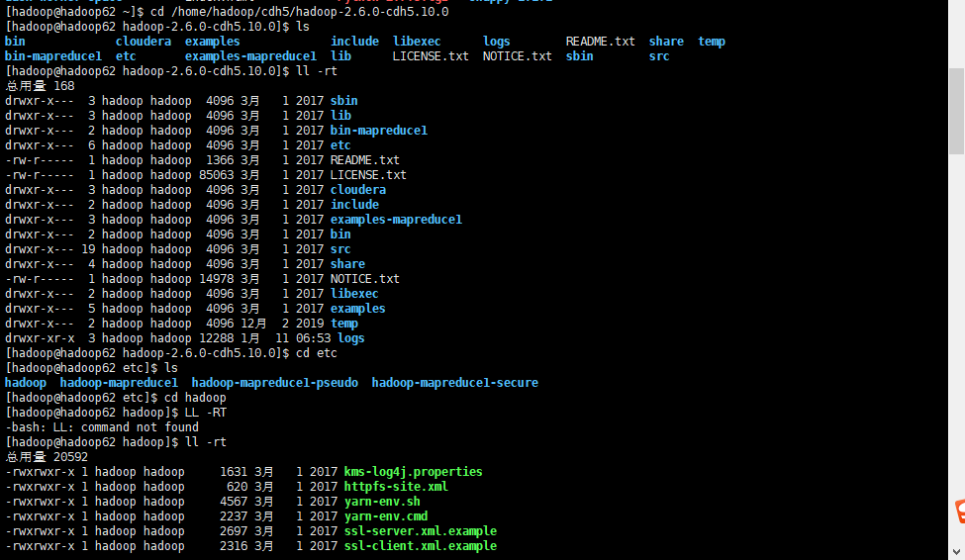965x560 pixels.
Task: Select ssl-server.xml.example file name
Action: click(x=421, y=531)
